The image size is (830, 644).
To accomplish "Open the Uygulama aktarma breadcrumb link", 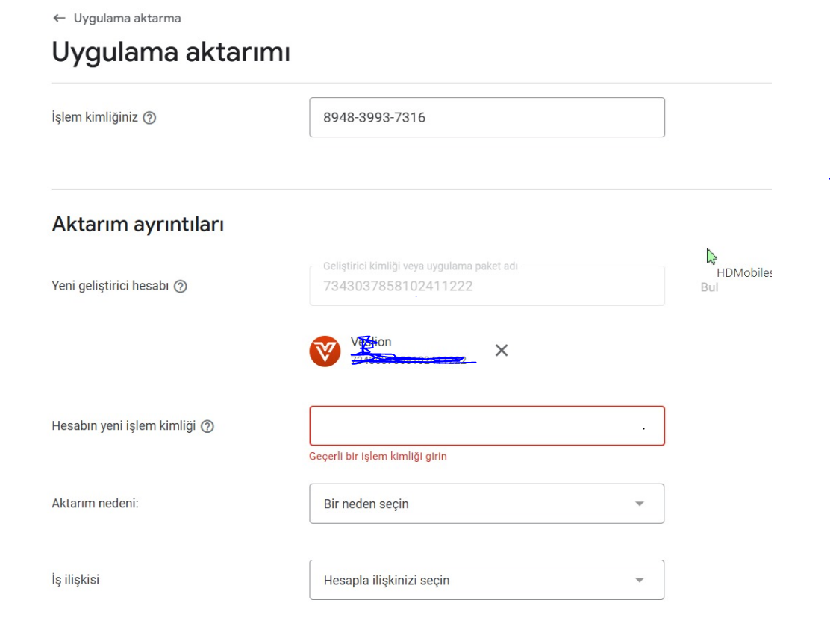I will coord(127,18).
